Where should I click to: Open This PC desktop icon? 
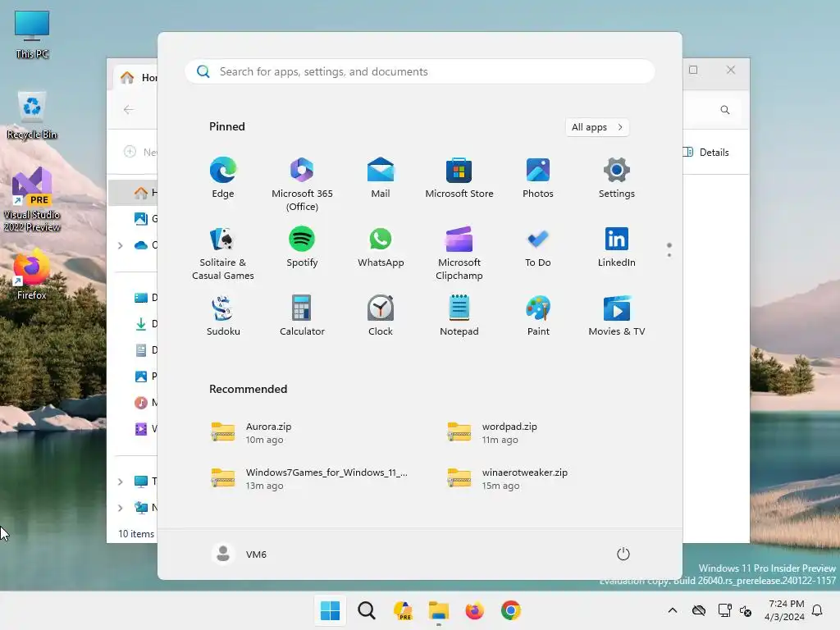32,34
